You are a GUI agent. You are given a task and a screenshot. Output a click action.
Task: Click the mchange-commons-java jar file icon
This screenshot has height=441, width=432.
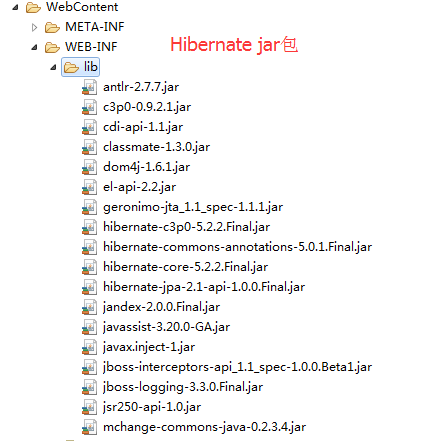89,427
